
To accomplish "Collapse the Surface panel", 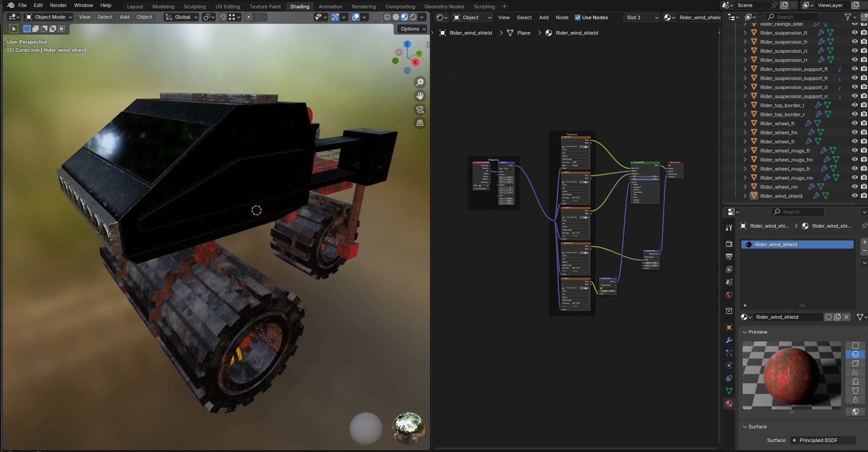I will click(745, 427).
